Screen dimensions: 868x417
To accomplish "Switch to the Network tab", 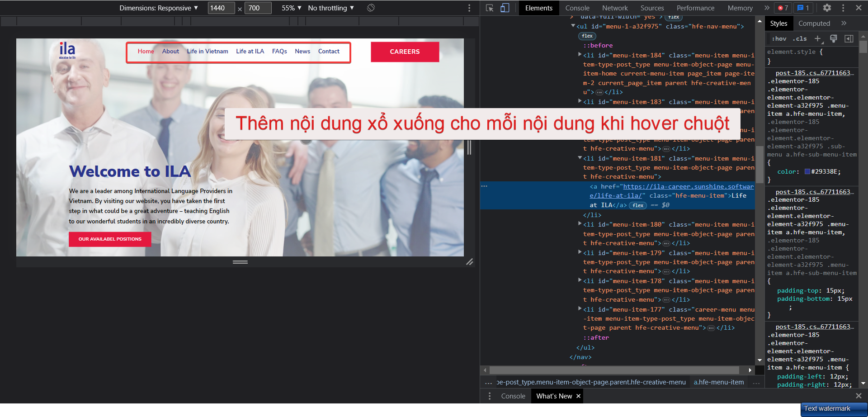I will click(615, 8).
